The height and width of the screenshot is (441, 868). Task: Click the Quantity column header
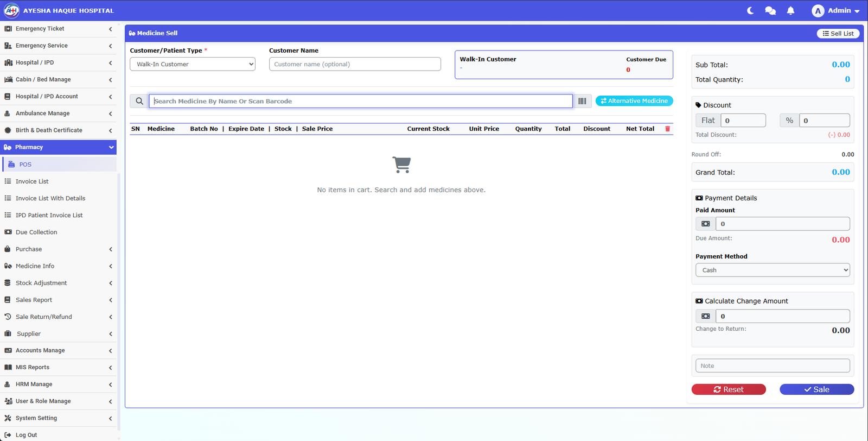tap(528, 129)
